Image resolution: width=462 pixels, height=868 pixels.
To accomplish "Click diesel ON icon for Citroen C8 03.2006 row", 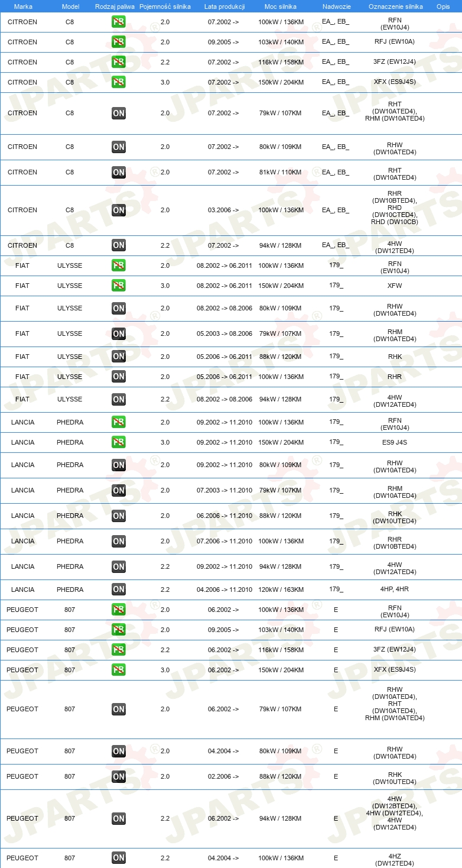I will 119,210.
